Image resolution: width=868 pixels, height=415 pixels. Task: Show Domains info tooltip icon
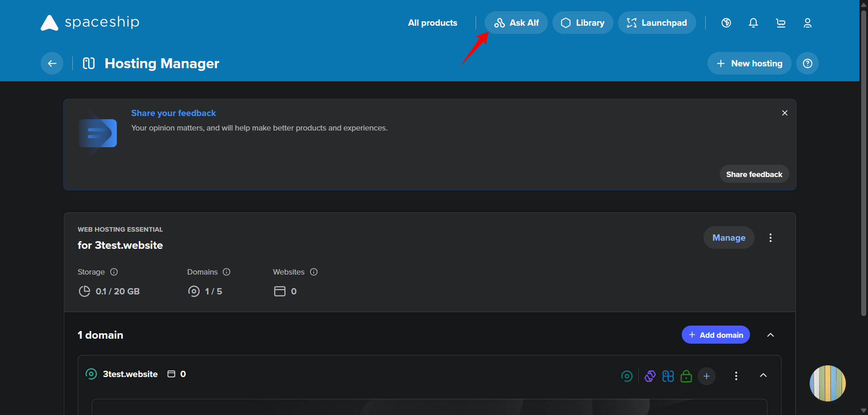click(x=226, y=272)
